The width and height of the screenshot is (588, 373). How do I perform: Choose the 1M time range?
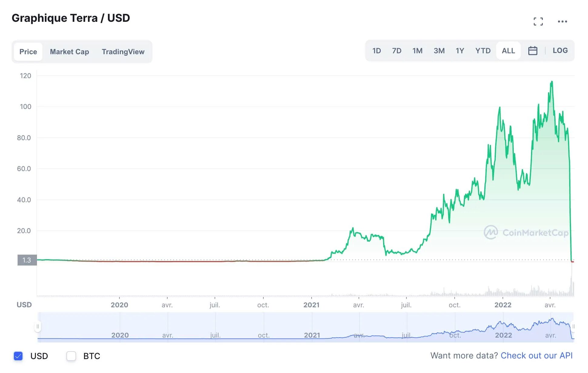417,51
